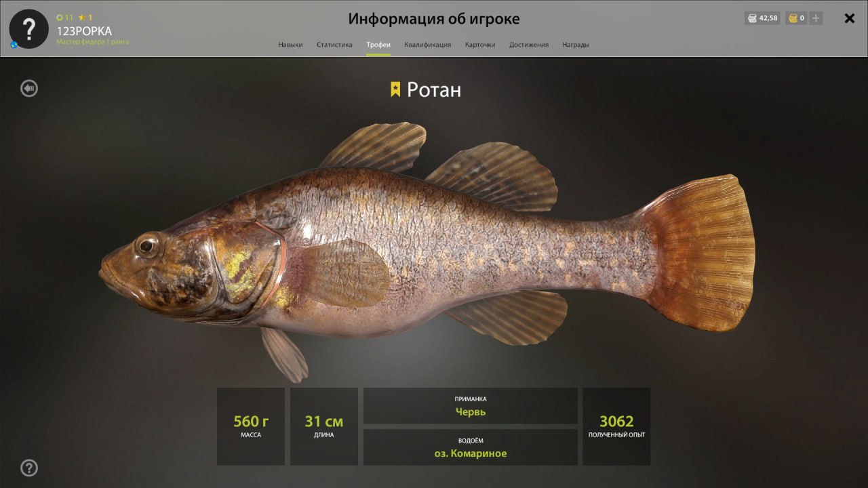Click the gold coins balance icon
This screenshot has width=868, height=488.
pos(792,18)
